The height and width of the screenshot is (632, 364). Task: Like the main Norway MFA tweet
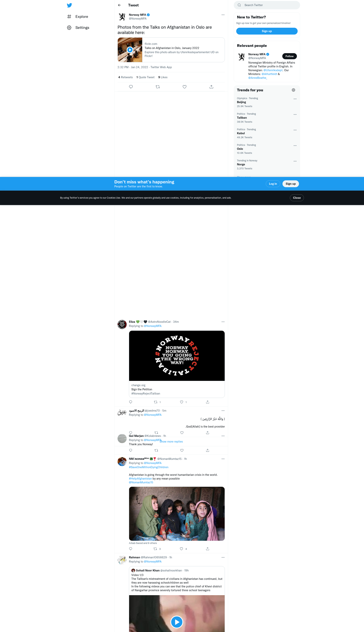[x=184, y=87]
